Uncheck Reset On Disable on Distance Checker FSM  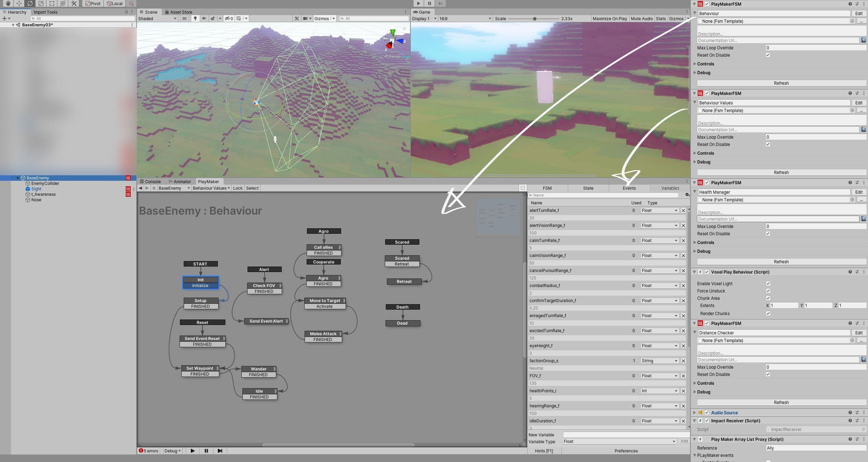pyautogui.click(x=768, y=374)
